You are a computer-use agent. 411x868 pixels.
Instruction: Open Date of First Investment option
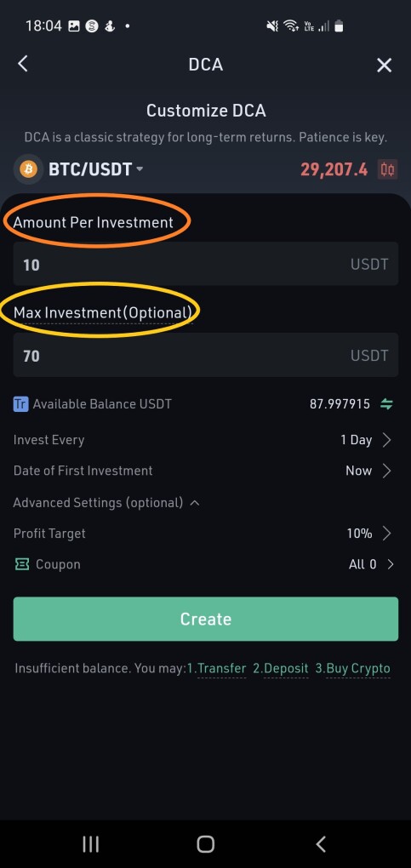(206, 471)
